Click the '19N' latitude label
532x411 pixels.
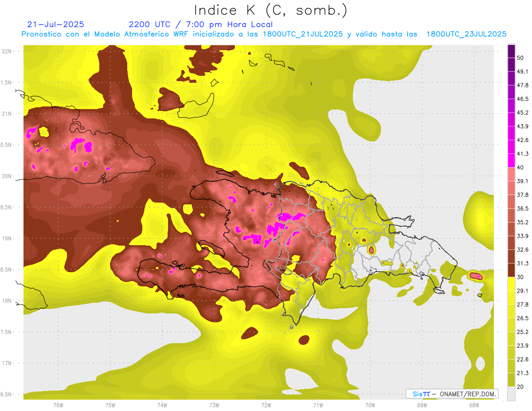pyautogui.click(x=8, y=238)
